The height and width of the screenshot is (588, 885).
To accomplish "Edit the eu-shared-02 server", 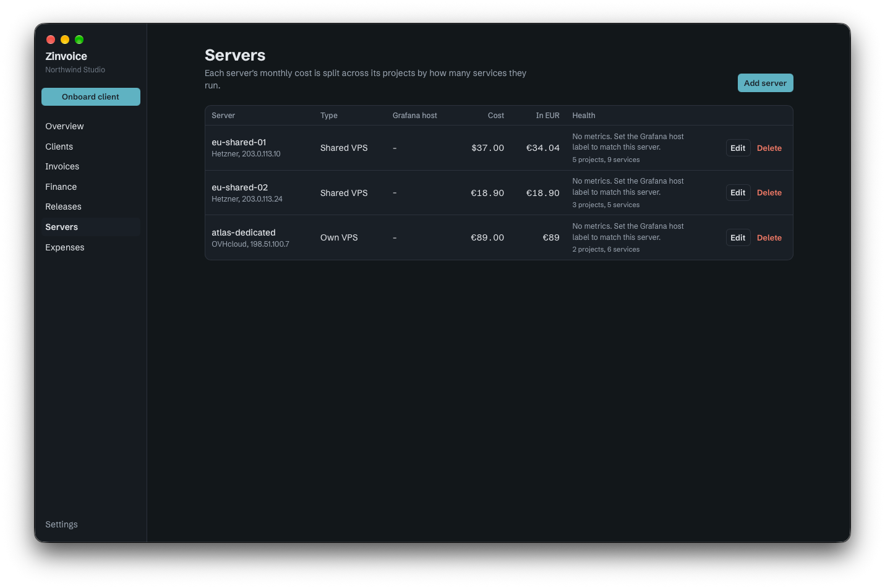I will click(738, 192).
